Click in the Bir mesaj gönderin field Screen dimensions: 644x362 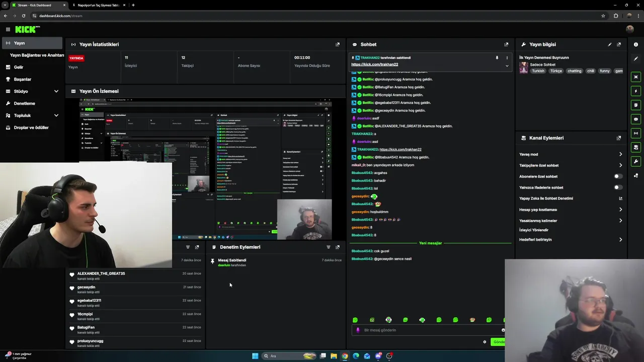pyautogui.click(x=428, y=330)
